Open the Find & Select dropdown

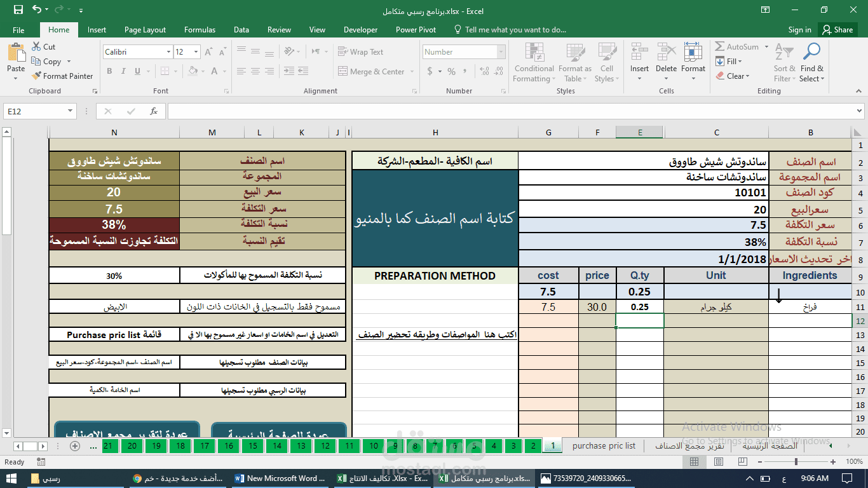coord(811,63)
